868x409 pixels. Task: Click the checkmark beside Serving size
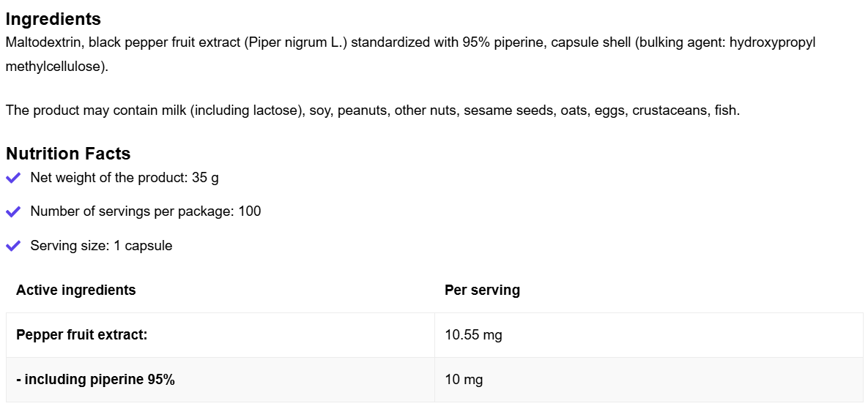coord(13,246)
